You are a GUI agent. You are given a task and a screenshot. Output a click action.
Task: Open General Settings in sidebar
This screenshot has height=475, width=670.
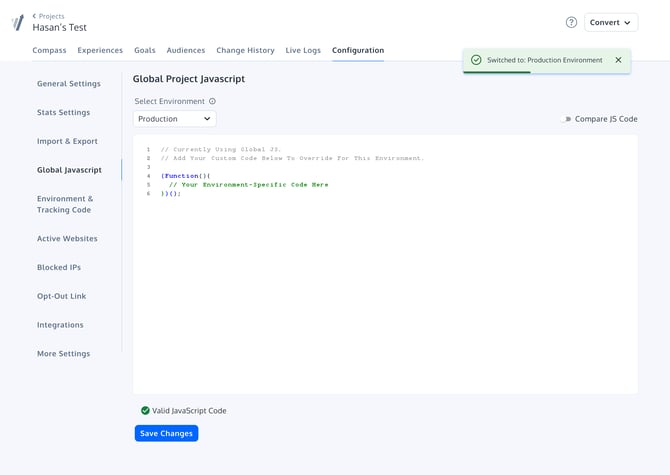tap(69, 84)
